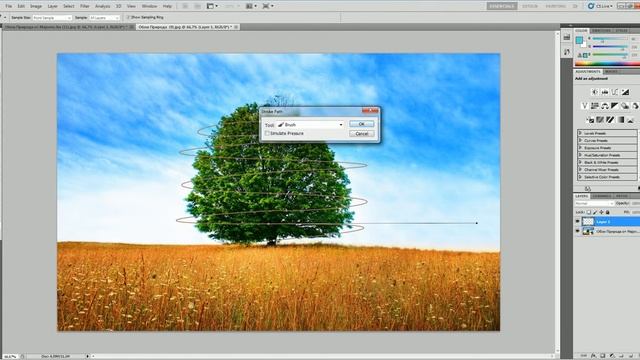The image size is (640, 360).
Task: Add a Threshold adjustment
Action: pyautogui.click(x=610, y=120)
